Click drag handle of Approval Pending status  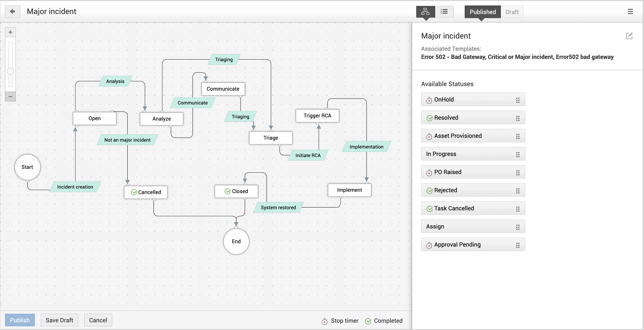(517, 245)
